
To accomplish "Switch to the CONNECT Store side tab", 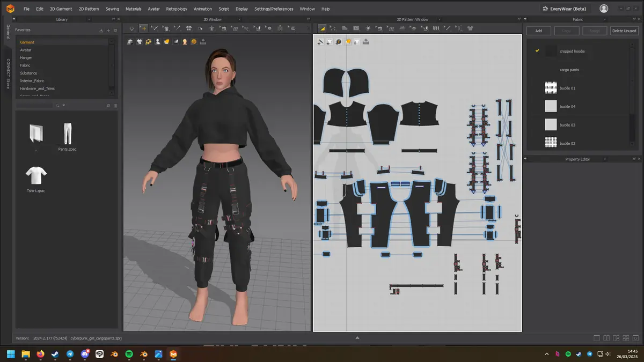I will [8, 74].
